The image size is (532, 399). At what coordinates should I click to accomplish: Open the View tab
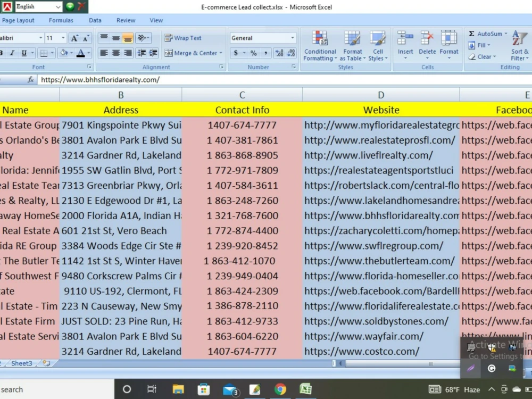click(156, 20)
